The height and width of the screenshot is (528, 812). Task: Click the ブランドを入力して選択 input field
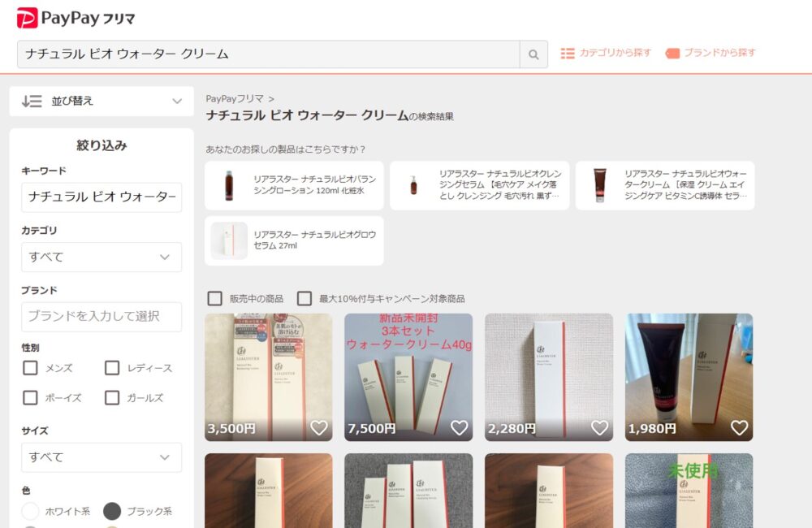[101, 317]
